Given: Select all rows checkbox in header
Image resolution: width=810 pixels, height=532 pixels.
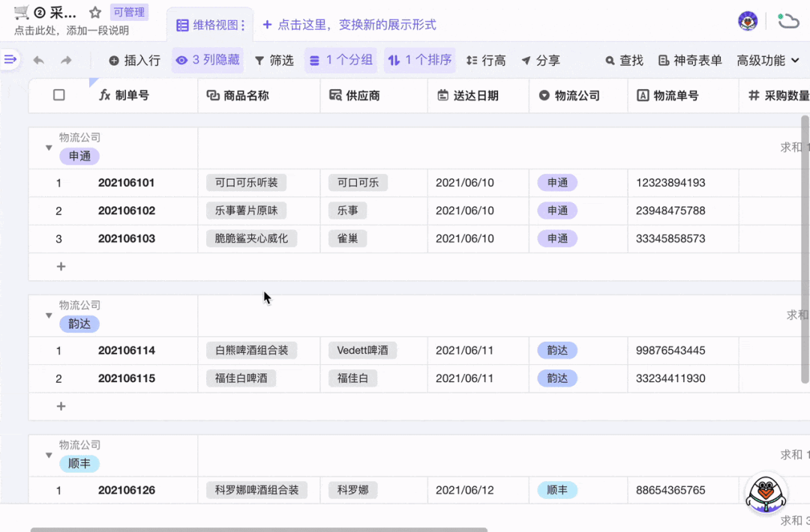Looking at the screenshot, I should coord(59,95).
